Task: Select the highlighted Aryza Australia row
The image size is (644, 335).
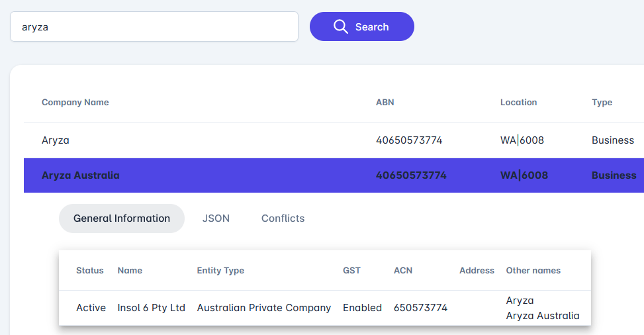Action: coord(334,175)
